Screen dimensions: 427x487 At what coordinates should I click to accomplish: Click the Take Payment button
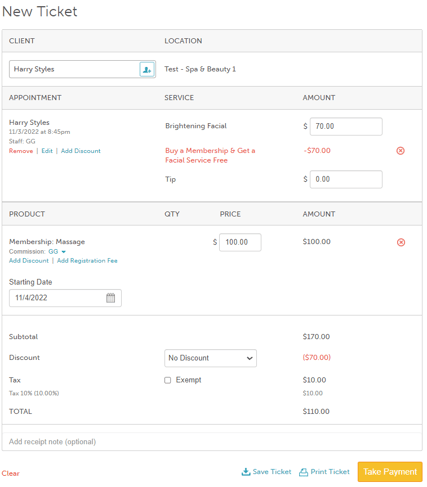(x=390, y=472)
